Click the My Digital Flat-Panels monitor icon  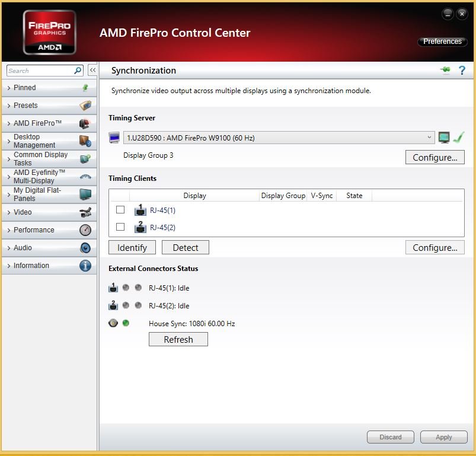[x=85, y=194]
